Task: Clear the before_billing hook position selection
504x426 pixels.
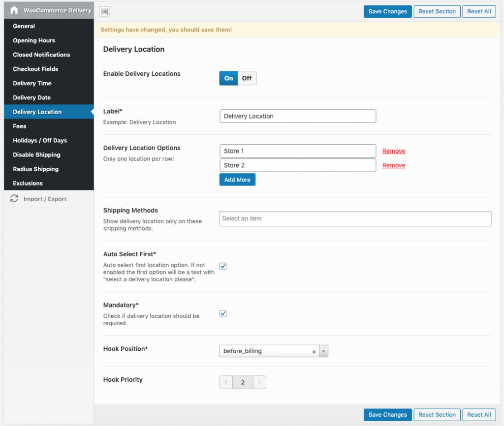Action: 314,351
